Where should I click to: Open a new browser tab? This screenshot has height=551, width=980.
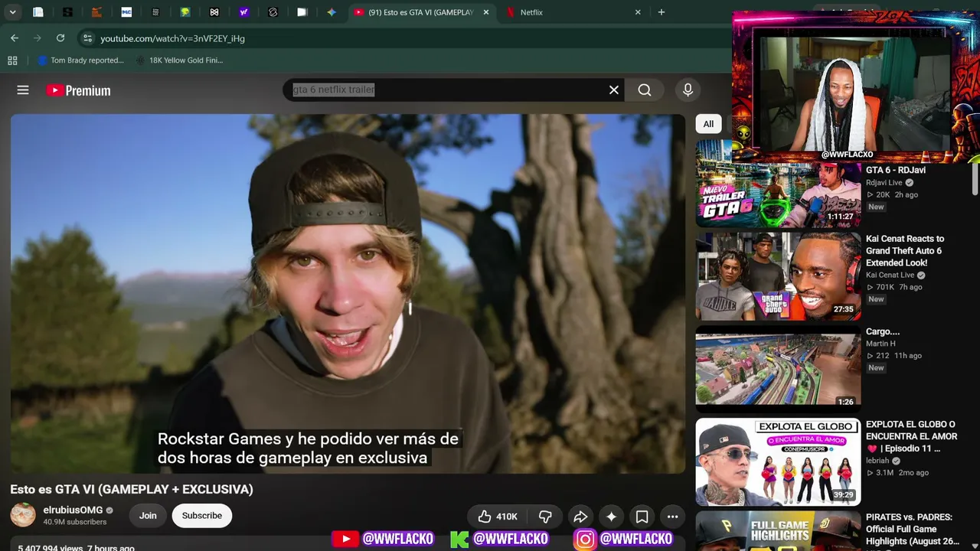click(x=661, y=12)
